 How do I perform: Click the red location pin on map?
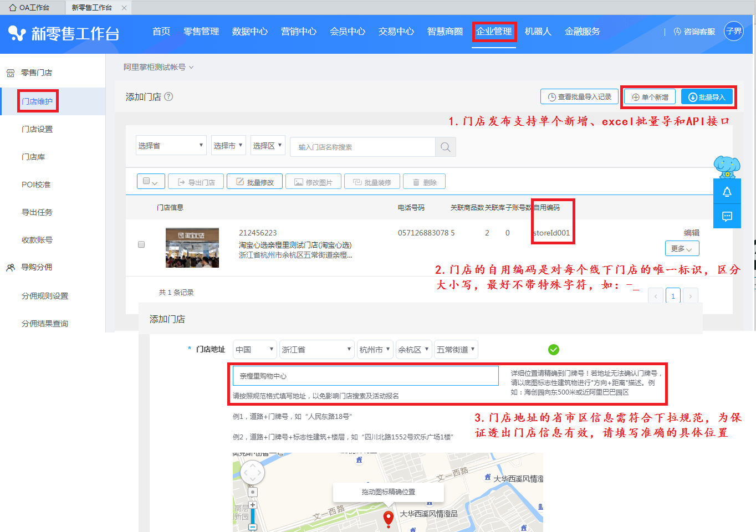pos(389,518)
